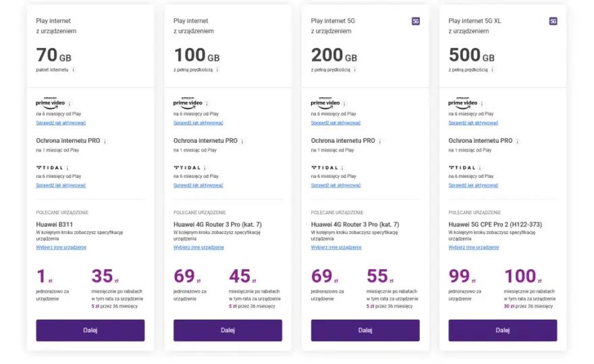
Task: Click the 45 zł monthly price
Action: [x=242, y=276]
